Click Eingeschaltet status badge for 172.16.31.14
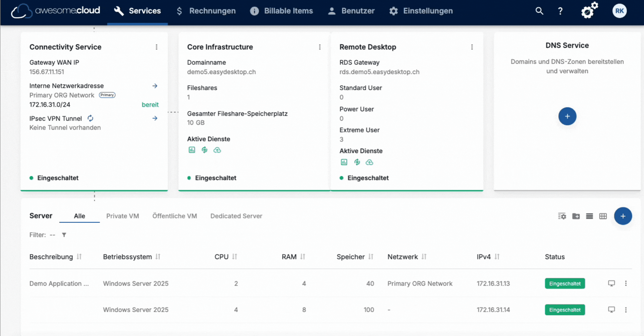 click(x=565, y=310)
